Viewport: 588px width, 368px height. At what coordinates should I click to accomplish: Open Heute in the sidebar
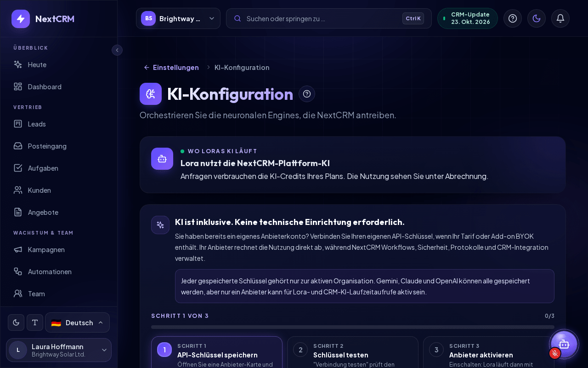click(x=59, y=64)
